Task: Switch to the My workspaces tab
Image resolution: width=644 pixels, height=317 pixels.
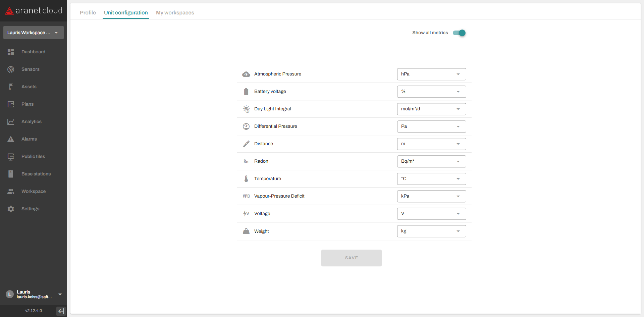Action: pyautogui.click(x=175, y=13)
